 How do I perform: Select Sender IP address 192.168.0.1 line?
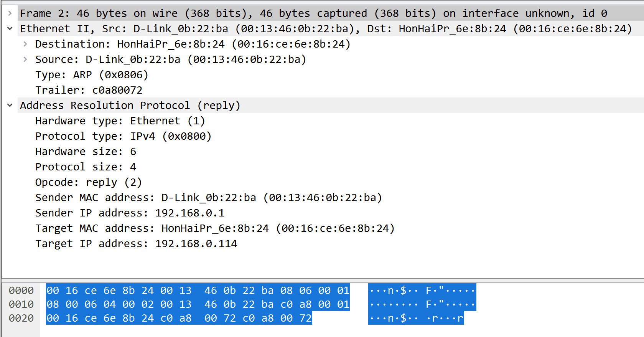pyautogui.click(x=130, y=213)
